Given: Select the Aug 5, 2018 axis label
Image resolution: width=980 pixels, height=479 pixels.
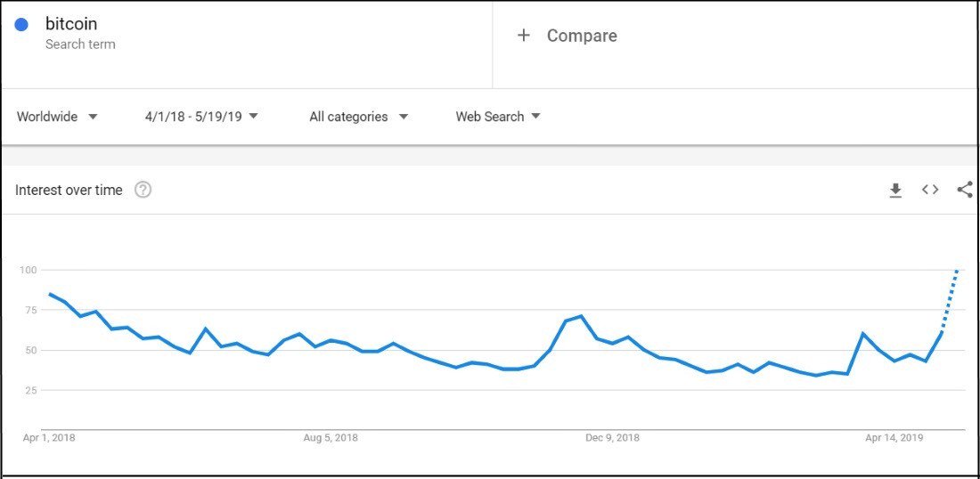Looking at the screenshot, I should [x=331, y=438].
